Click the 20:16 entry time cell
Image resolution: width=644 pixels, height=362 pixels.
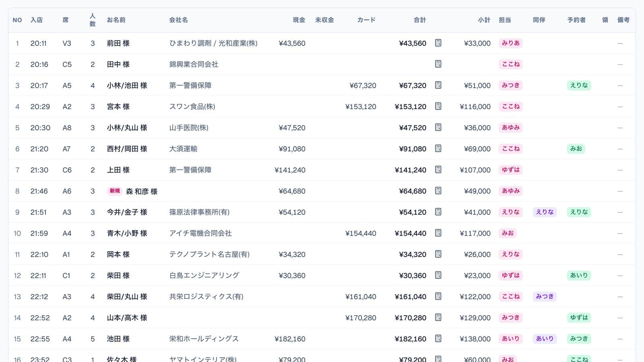pyautogui.click(x=39, y=64)
